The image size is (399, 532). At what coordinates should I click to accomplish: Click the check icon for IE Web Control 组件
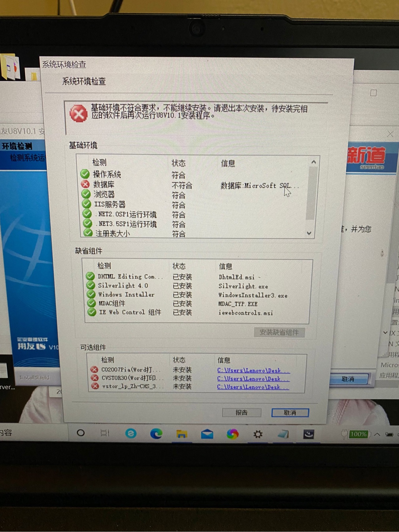92,312
